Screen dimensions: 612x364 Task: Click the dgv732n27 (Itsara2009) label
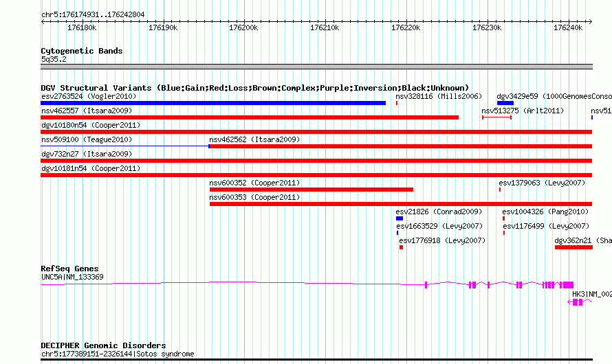(87, 154)
